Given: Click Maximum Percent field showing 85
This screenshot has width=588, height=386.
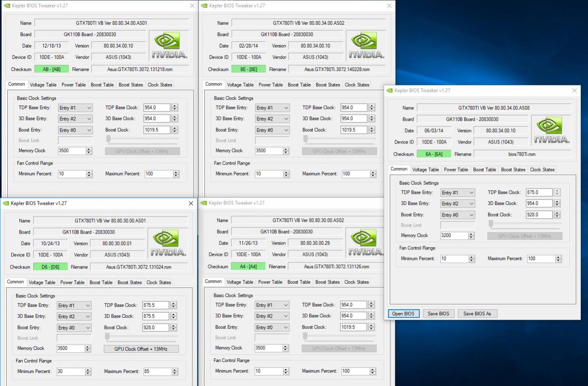Looking at the screenshot, I should (157, 371).
